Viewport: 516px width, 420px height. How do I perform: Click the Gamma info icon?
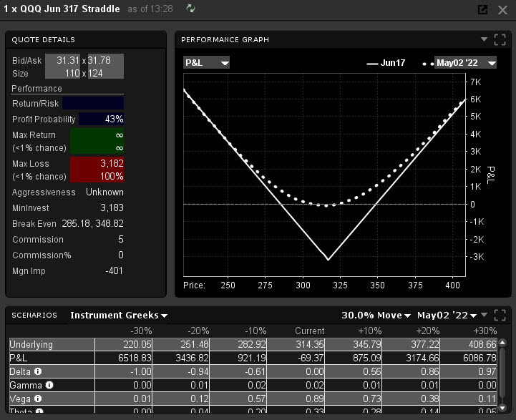tap(49, 385)
